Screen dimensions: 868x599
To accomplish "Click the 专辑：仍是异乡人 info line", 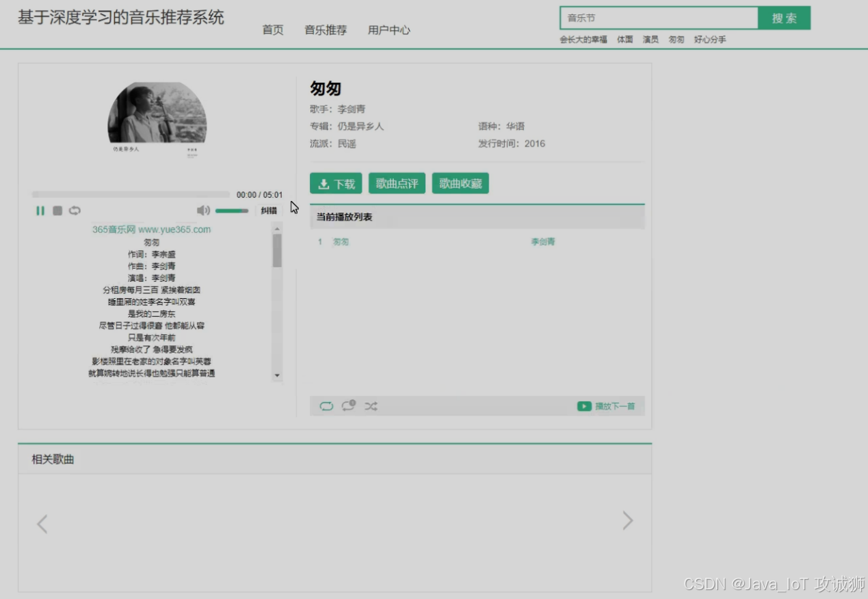I will point(347,127).
